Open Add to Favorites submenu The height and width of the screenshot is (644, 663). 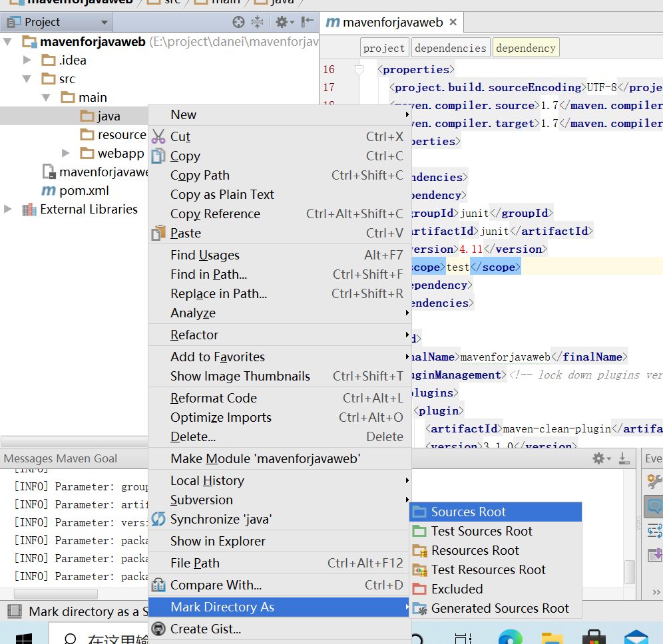[x=280, y=357]
